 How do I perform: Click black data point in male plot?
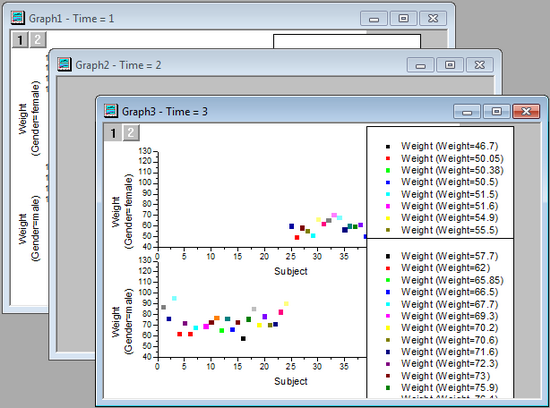pos(243,339)
